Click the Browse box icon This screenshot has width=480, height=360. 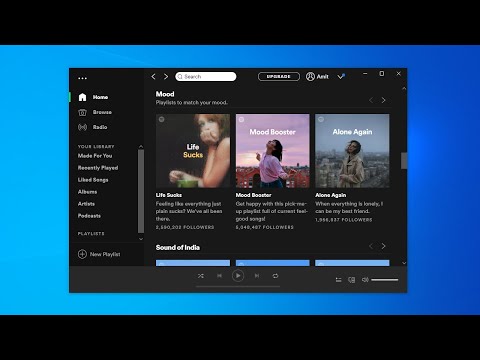point(82,112)
